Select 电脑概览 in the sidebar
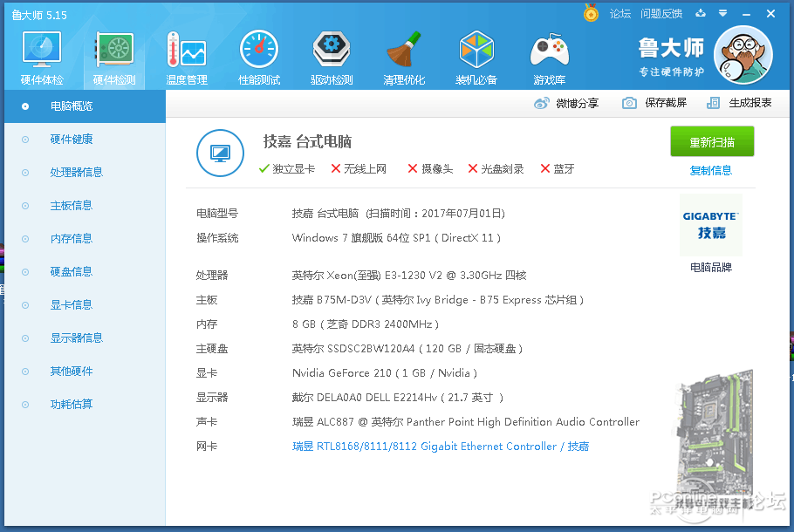 coord(86,106)
